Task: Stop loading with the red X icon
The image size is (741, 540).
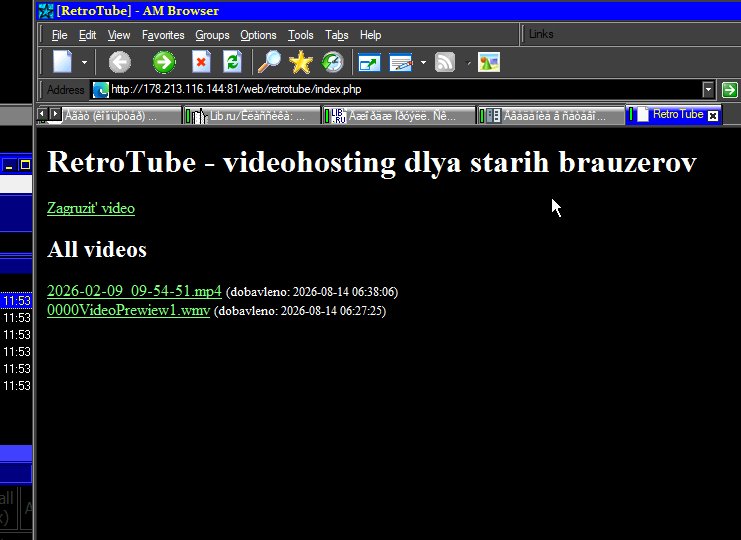Action: pos(201,62)
